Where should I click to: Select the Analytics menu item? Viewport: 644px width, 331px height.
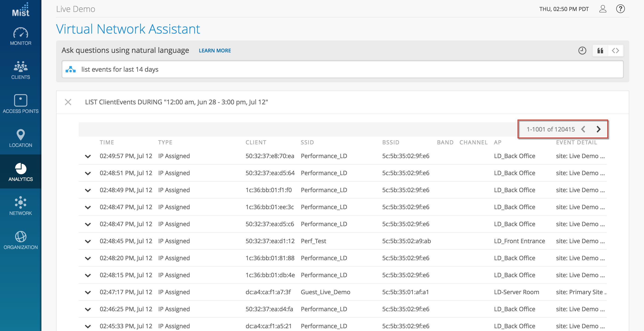click(x=20, y=172)
